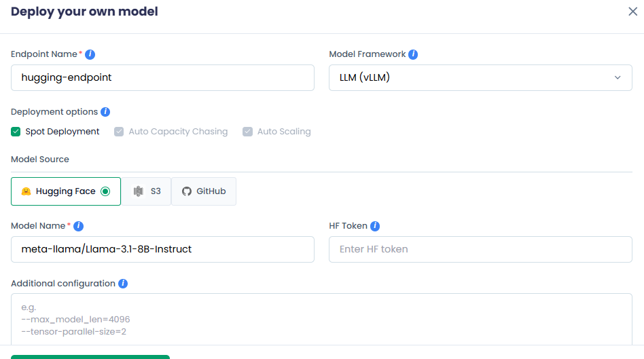
Task: Click the HF Token info icon
Action: coord(375,226)
